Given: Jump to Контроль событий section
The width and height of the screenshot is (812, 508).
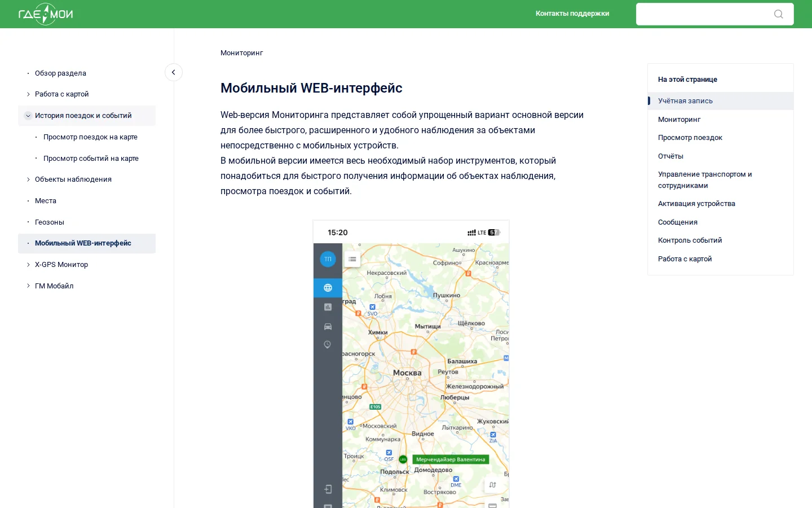Looking at the screenshot, I should (x=690, y=240).
